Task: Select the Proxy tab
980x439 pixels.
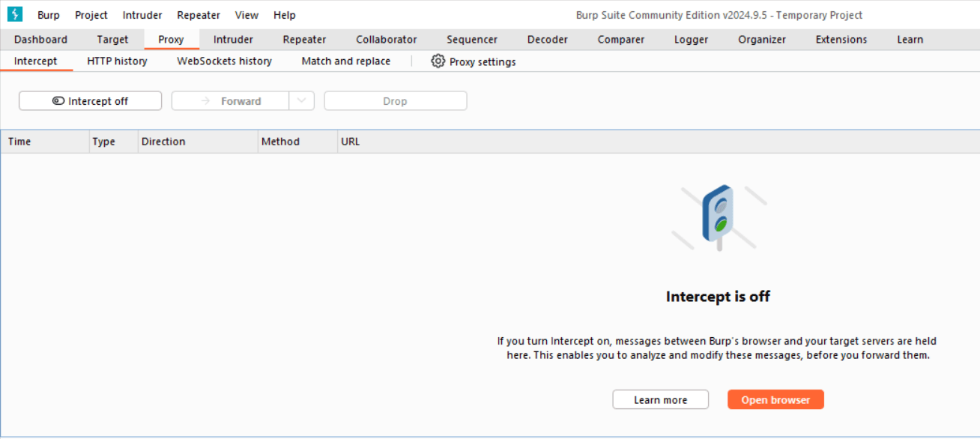Action: pyautogui.click(x=171, y=40)
